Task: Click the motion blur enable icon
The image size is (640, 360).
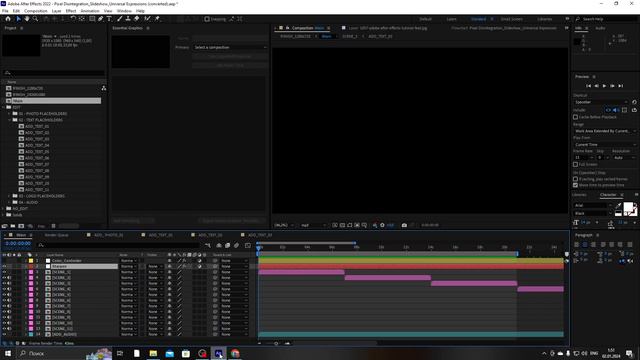Action: click(x=236, y=245)
